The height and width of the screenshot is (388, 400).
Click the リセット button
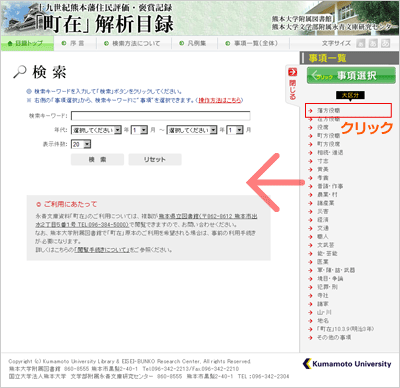pyautogui.click(x=155, y=159)
